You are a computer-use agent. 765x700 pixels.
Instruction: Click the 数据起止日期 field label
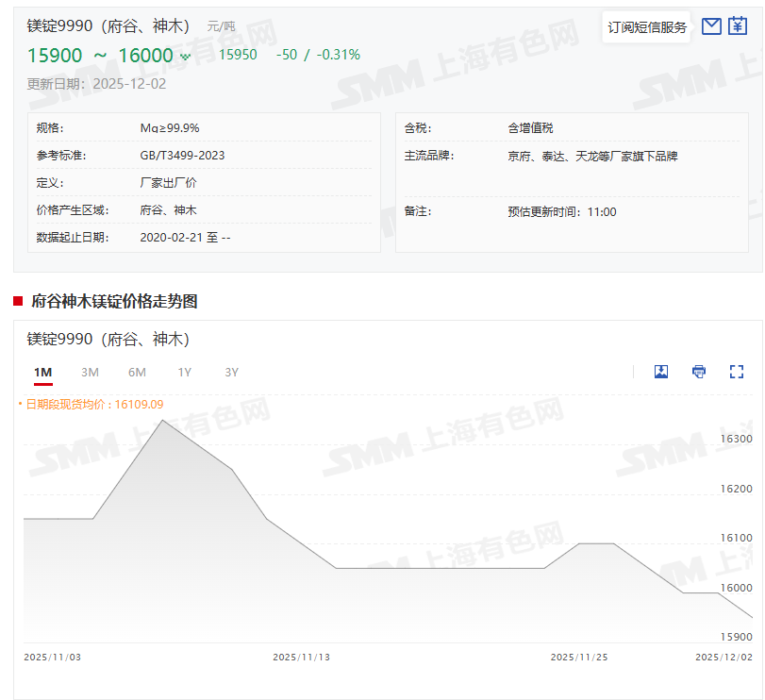73,238
